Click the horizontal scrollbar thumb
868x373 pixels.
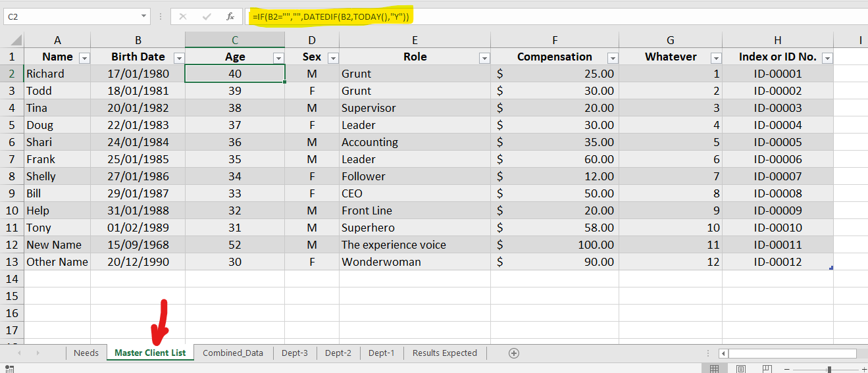(792, 353)
